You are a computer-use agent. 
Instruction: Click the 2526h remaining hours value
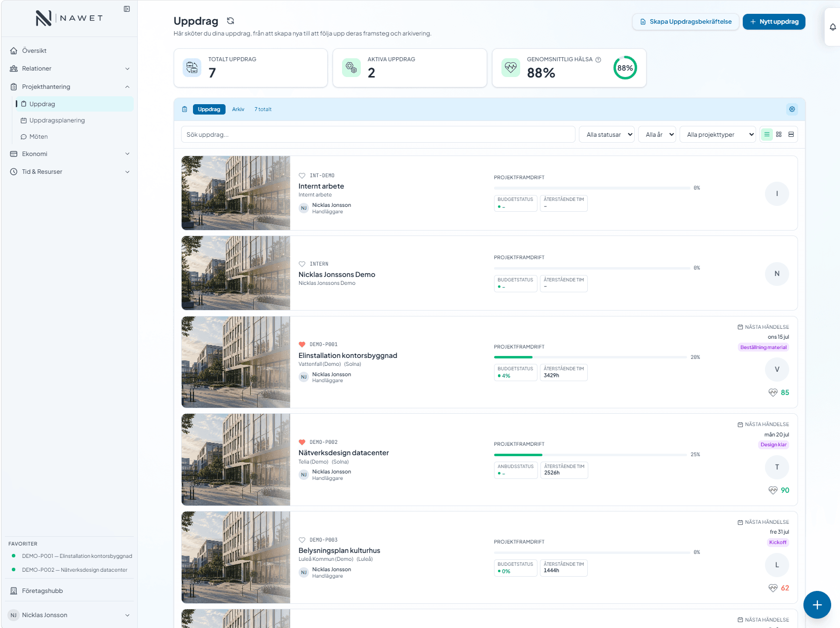click(552, 473)
